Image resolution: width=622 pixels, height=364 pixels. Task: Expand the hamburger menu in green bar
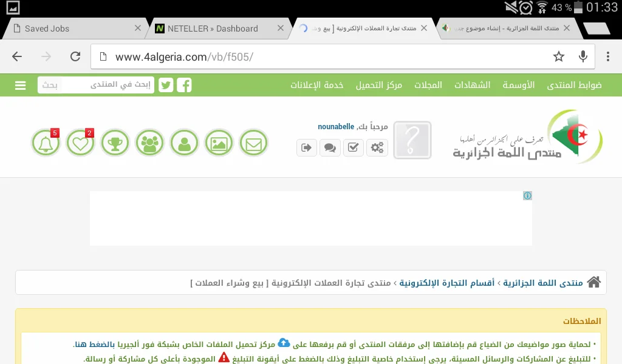[x=21, y=86]
